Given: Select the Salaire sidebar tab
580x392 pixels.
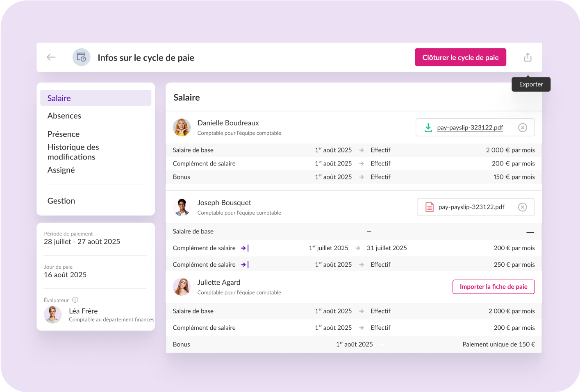Looking at the screenshot, I should (x=96, y=98).
